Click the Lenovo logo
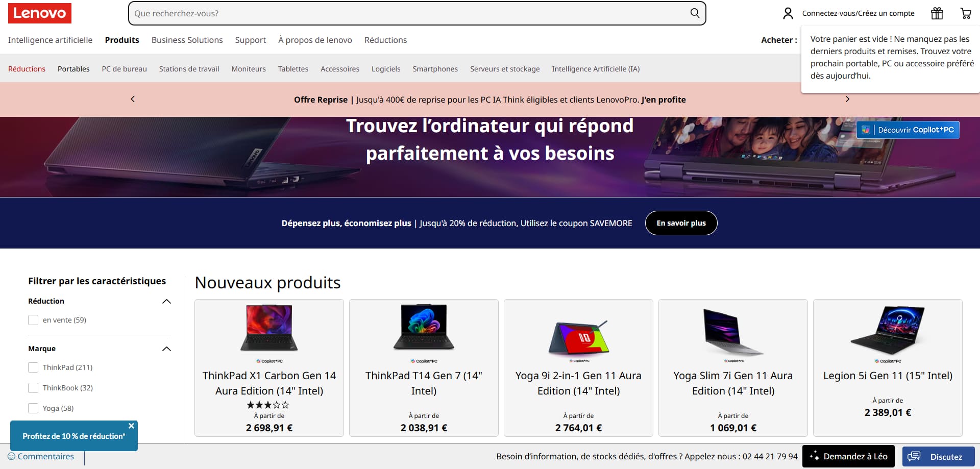980x469 pixels. 40,13
